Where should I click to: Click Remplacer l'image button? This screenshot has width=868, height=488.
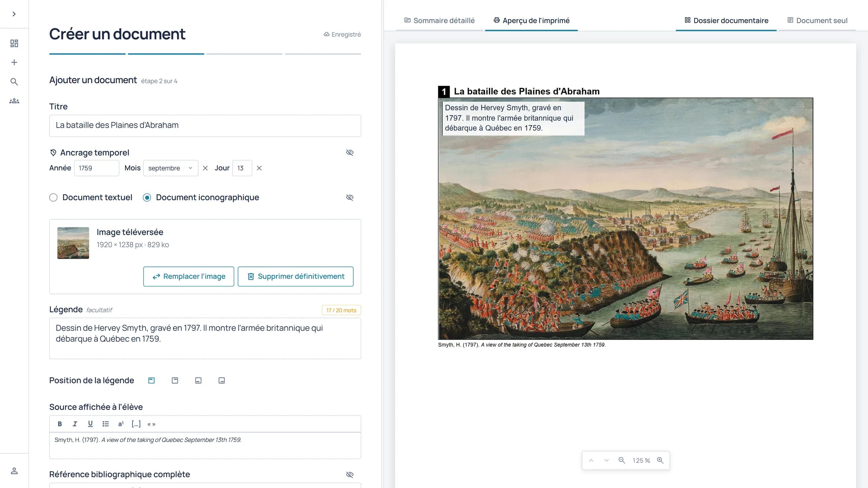pos(188,276)
